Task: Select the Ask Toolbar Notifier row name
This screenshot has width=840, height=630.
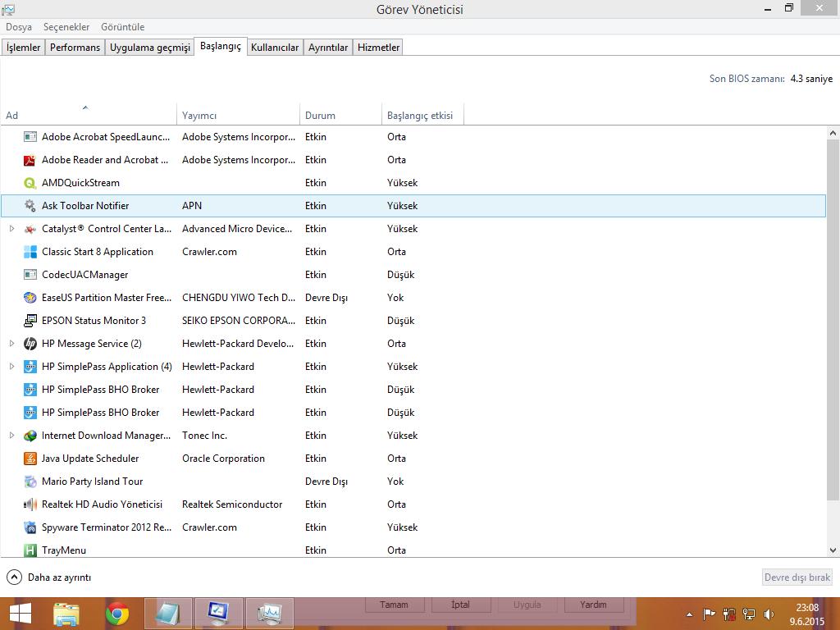Action: click(x=85, y=206)
